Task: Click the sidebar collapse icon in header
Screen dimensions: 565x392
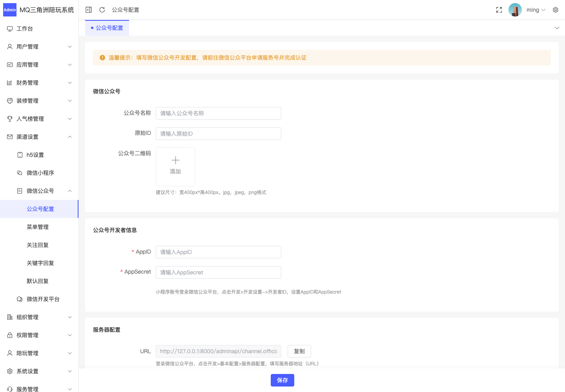Action: pyautogui.click(x=89, y=10)
